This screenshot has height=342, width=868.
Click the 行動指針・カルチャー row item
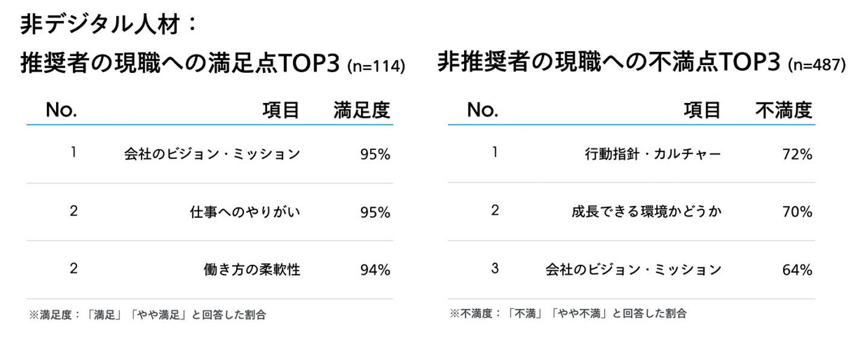653,155
